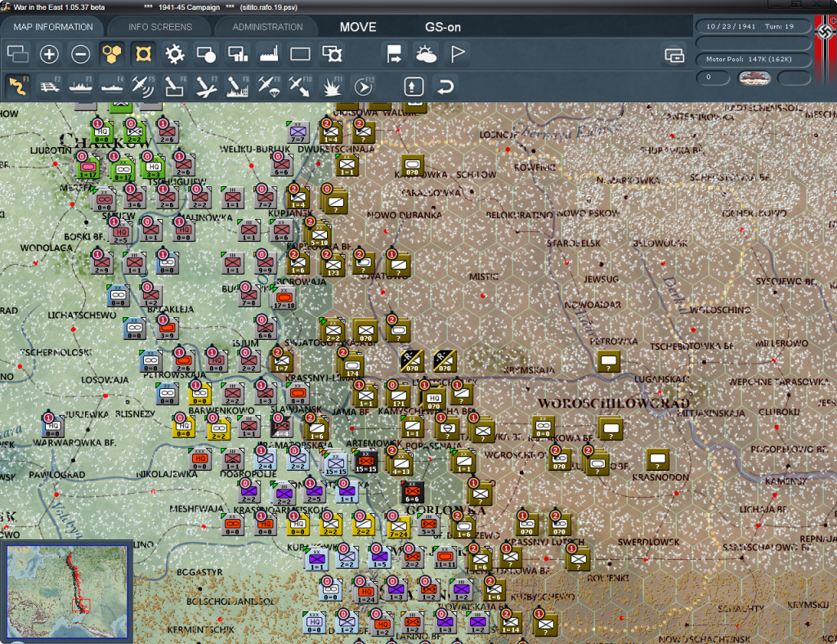Click the F11 explosion icon
Viewport: 837px width, 644px height.
pos(332,86)
